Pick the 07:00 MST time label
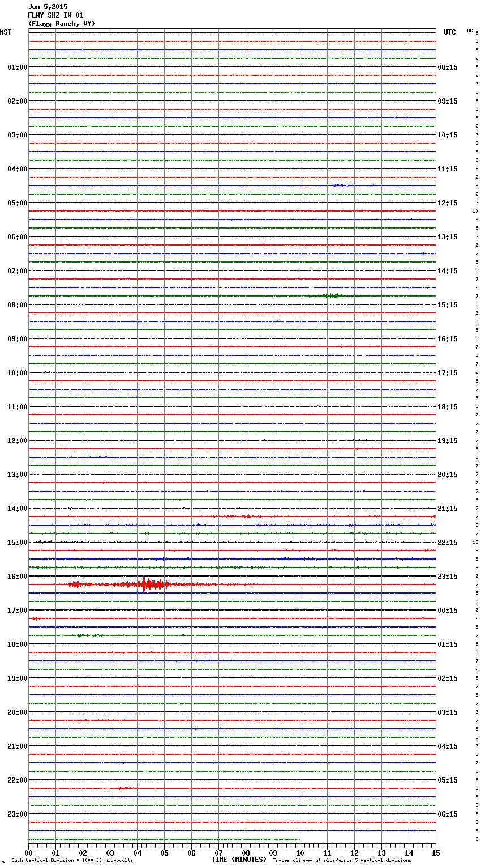This screenshot has height=868, width=481. point(18,271)
